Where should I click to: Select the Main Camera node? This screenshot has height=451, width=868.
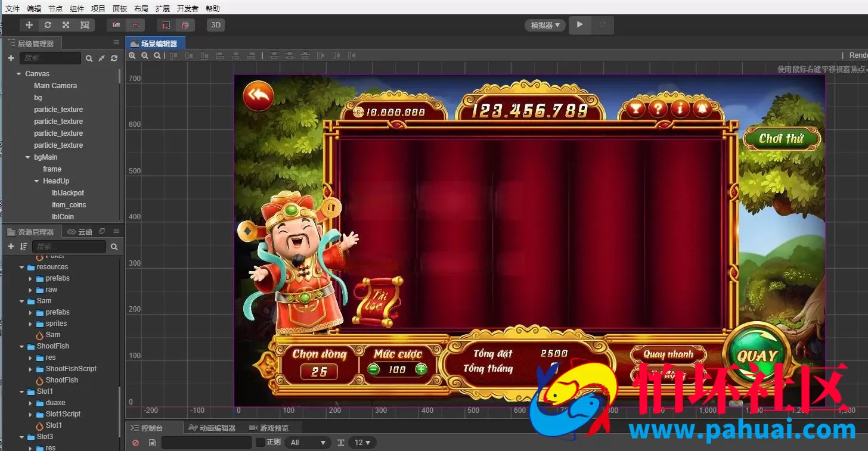(x=55, y=86)
